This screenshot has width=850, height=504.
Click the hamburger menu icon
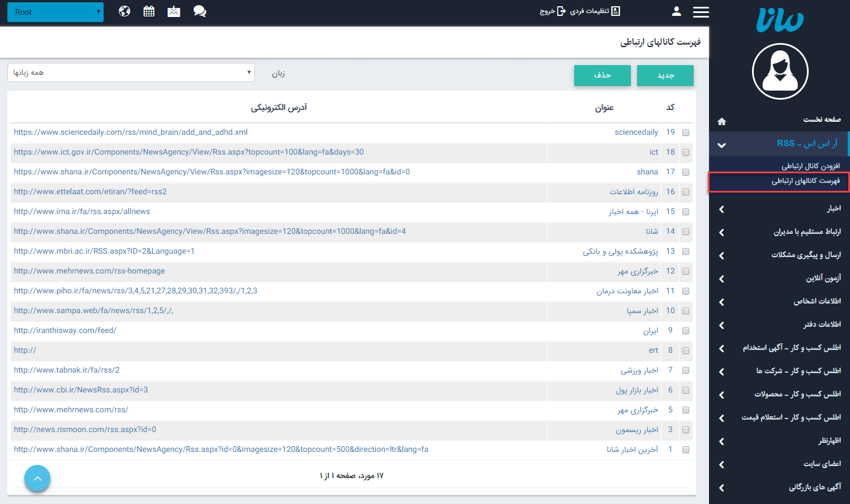point(701,11)
